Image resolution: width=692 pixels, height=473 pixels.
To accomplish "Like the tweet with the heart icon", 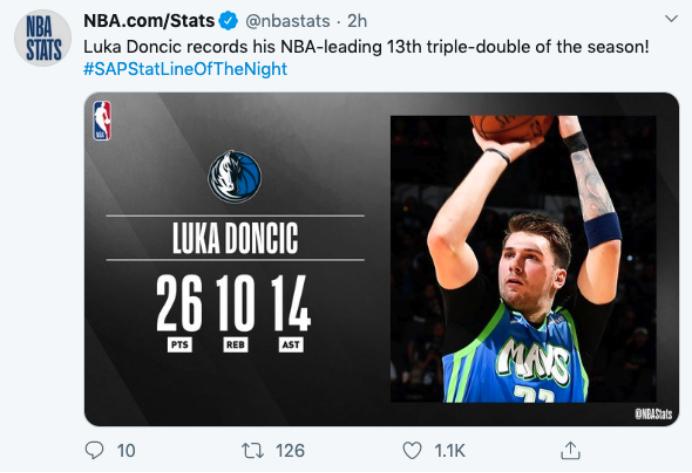I will click(x=412, y=451).
